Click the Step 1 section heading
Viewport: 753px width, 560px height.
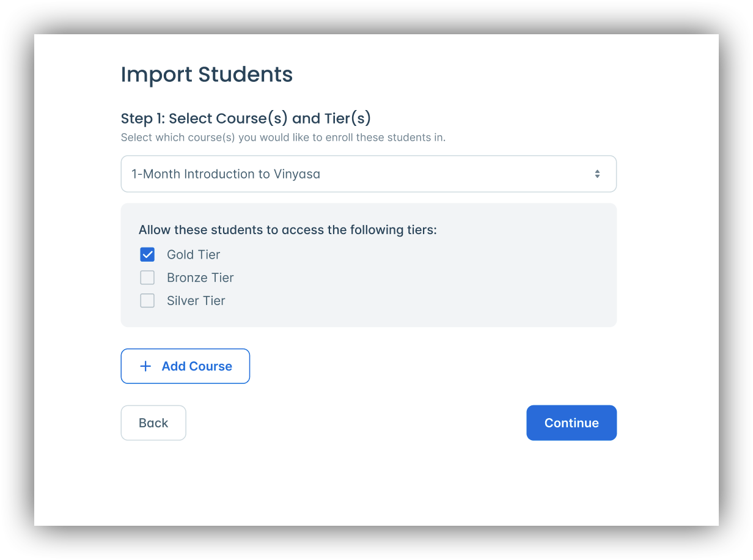246,118
